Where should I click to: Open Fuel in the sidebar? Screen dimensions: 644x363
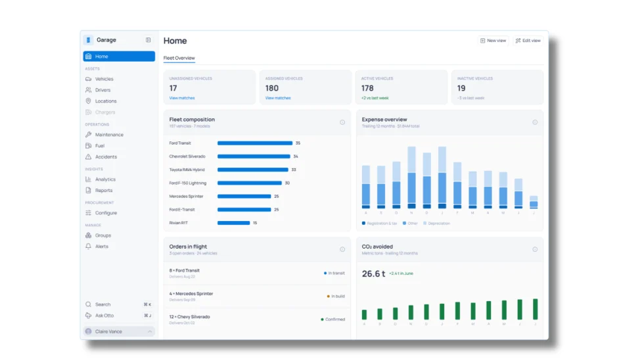tap(119, 146)
